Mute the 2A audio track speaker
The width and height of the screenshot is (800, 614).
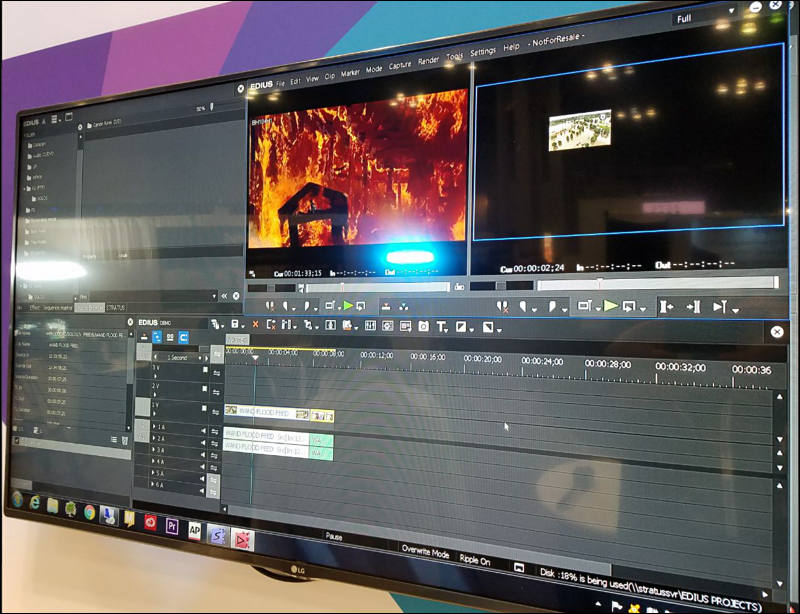pyautogui.click(x=203, y=443)
